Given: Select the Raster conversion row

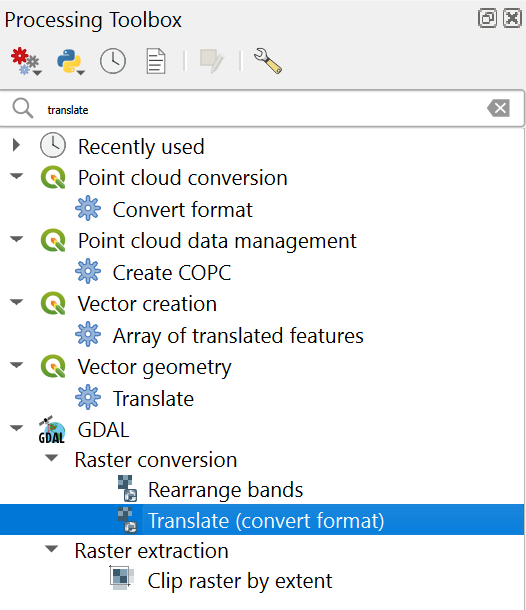Looking at the screenshot, I should [262, 460].
